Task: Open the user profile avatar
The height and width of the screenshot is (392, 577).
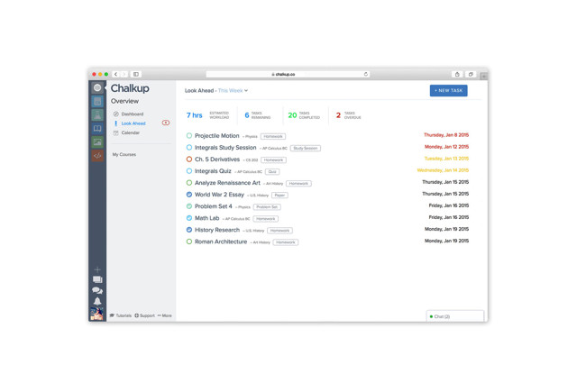Action: coord(97,314)
